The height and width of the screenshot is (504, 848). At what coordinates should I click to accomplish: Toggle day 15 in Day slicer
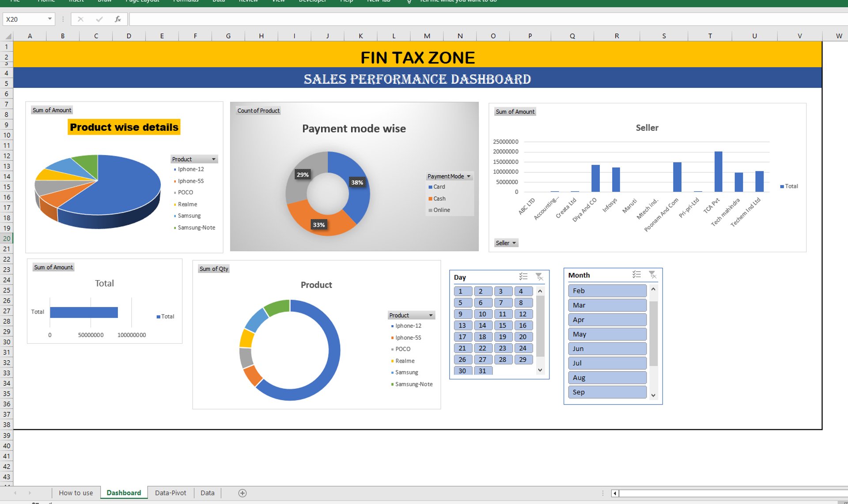tap(503, 326)
